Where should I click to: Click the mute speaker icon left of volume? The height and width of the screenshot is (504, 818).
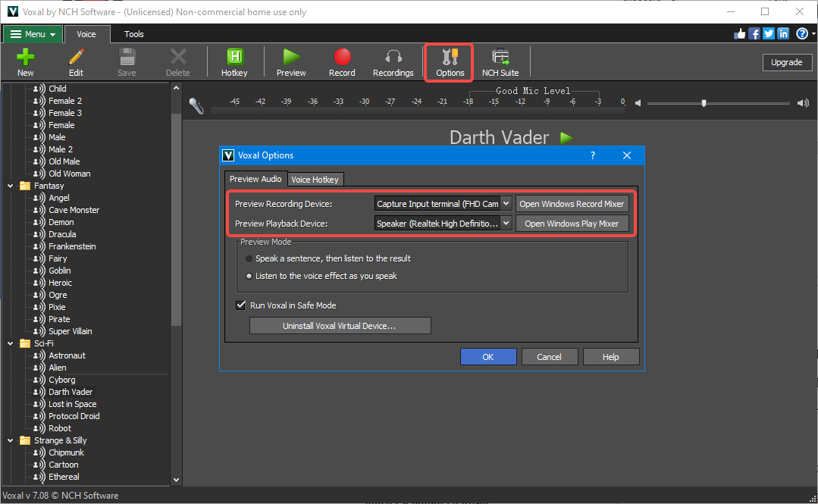pyautogui.click(x=638, y=103)
